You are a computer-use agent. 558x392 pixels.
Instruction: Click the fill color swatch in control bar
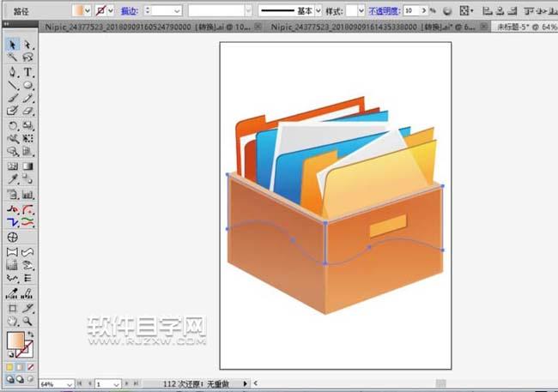click(77, 10)
